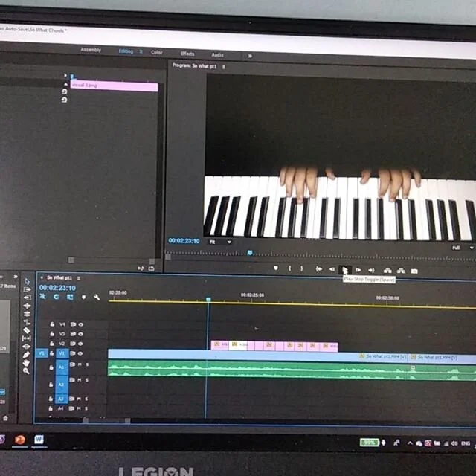
Task: Mute the A1 audio track
Action: tap(80, 364)
